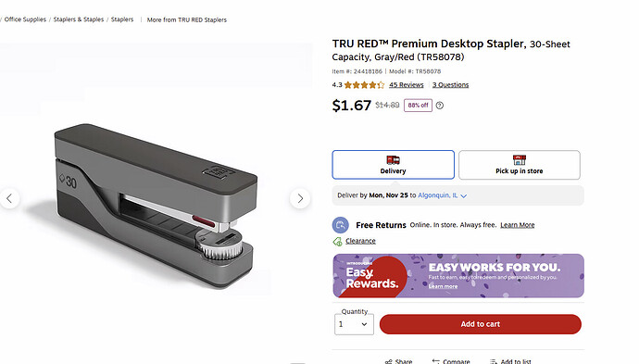Click the Free Returns badge icon
The image size is (639, 364).
pos(340,225)
